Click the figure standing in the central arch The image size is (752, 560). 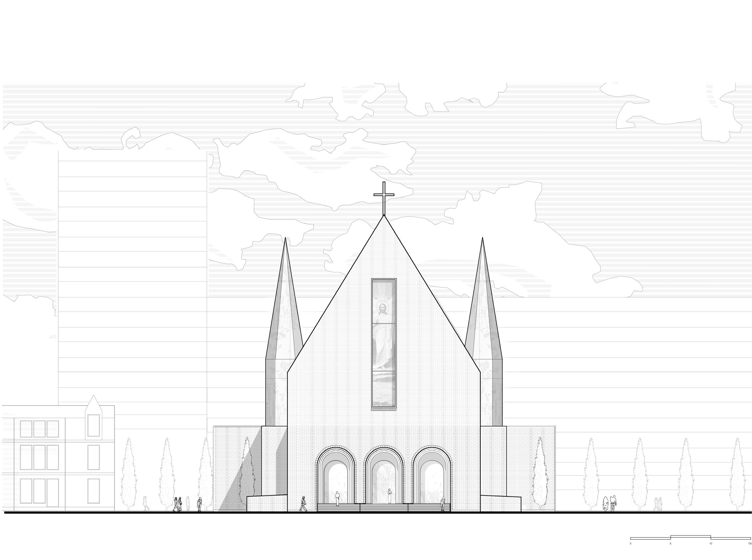389,496
